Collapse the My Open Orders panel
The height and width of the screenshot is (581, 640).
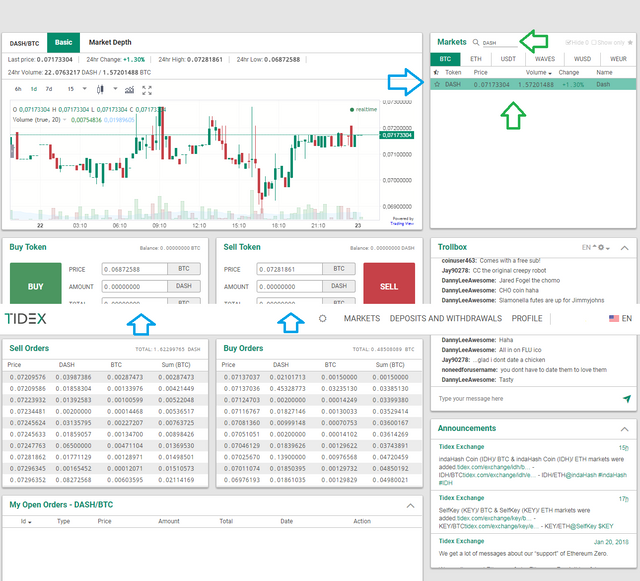click(x=411, y=506)
